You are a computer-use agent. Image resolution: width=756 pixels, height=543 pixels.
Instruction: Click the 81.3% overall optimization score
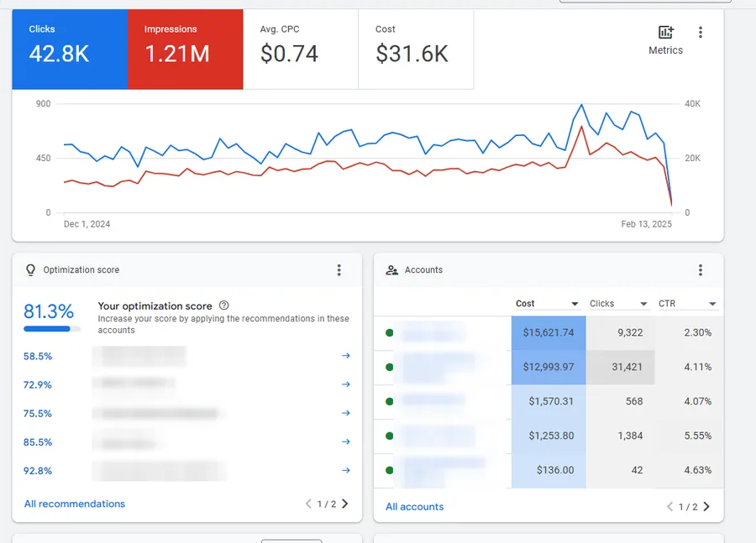pyautogui.click(x=49, y=311)
